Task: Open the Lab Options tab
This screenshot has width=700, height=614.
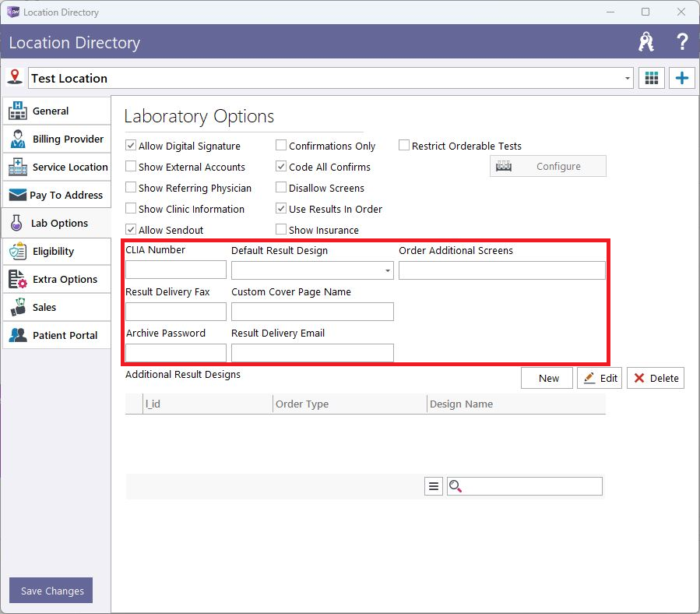Action: [x=57, y=223]
